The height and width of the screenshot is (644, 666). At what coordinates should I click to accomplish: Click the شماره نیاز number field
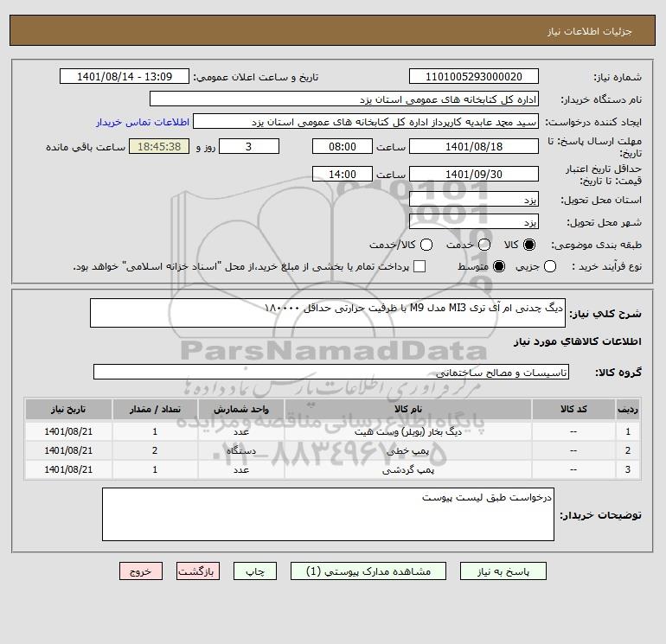pyautogui.click(x=474, y=76)
